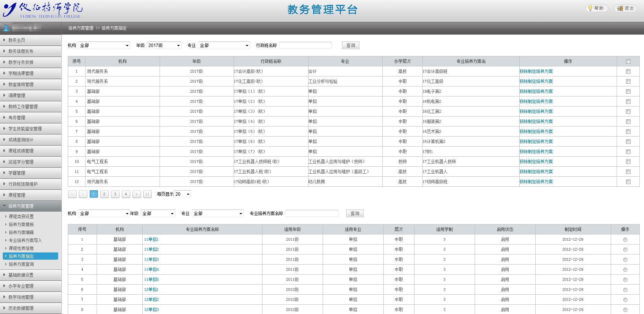Check the box for 17单招（1）row
The image size is (644, 314).
(628, 92)
